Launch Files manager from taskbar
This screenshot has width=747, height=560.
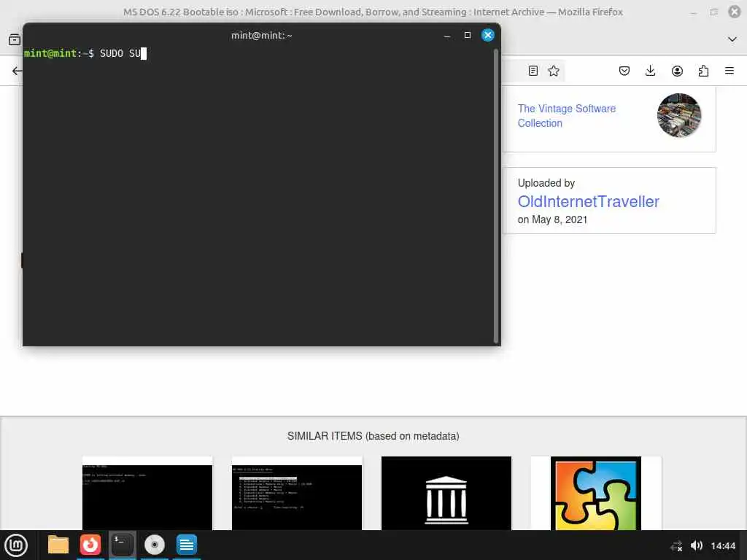58,545
